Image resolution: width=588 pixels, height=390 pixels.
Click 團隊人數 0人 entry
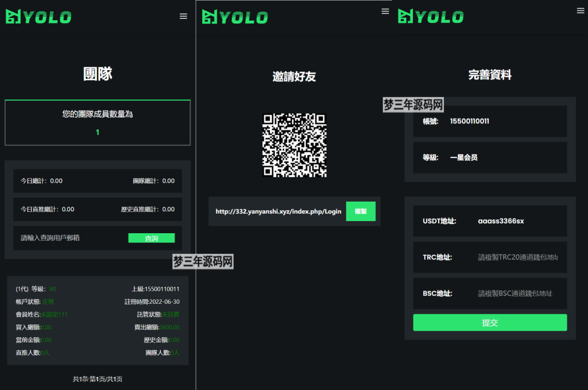[x=163, y=353]
